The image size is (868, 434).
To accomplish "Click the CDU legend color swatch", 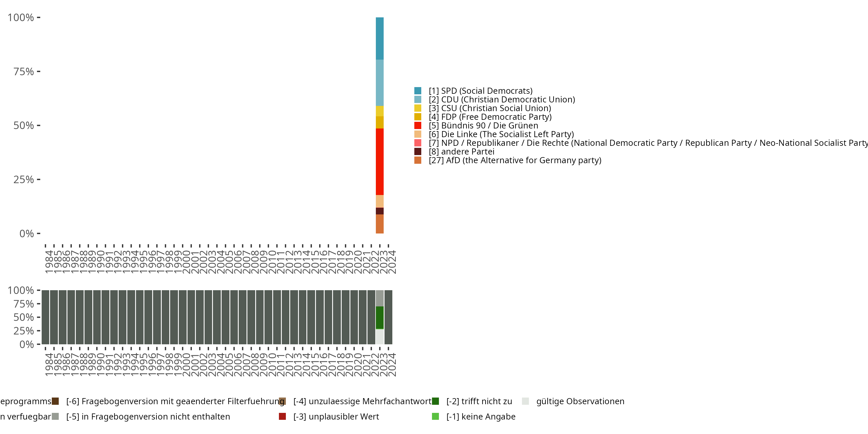I will (418, 100).
